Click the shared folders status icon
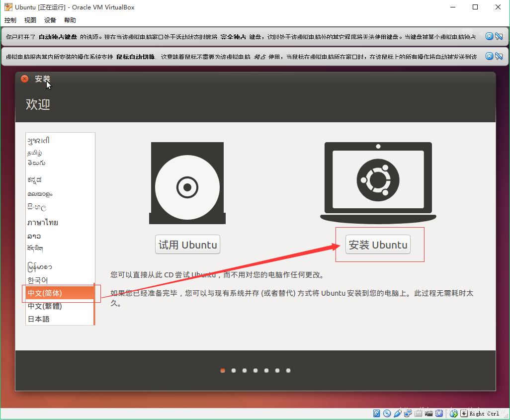The width and height of the screenshot is (510, 420). click(418, 413)
